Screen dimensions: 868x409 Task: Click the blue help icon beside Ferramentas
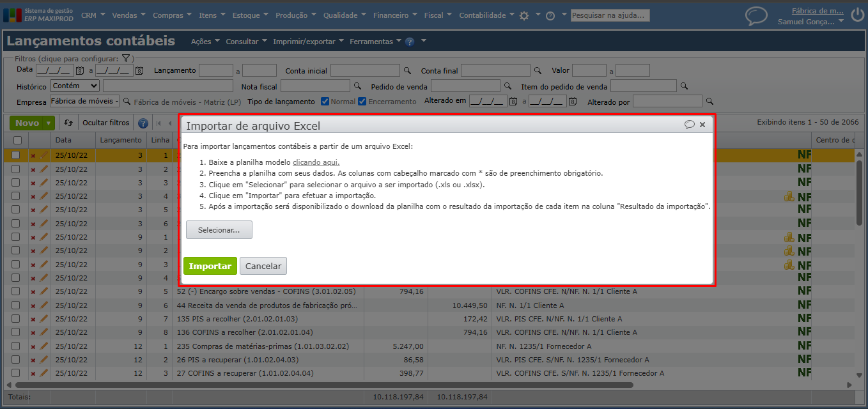click(x=410, y=42)
